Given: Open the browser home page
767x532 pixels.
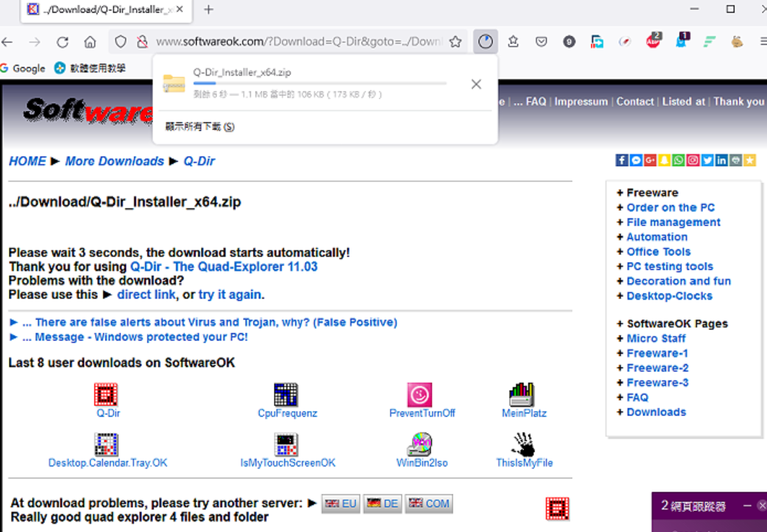Looking at the screenshot, I should tap(90, 42).
